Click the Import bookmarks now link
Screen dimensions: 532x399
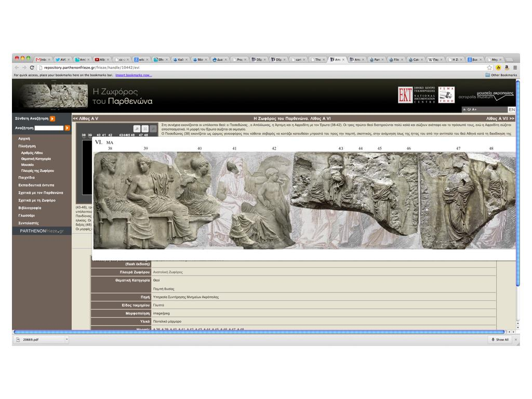click(134, 75)
